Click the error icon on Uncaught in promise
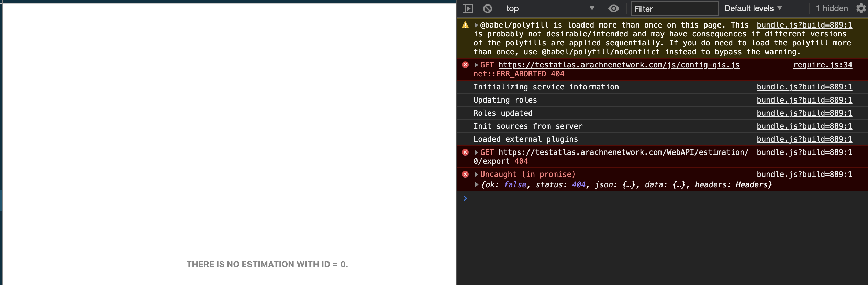This screenshot has width=868, height=285. click(x=465, y=174)
